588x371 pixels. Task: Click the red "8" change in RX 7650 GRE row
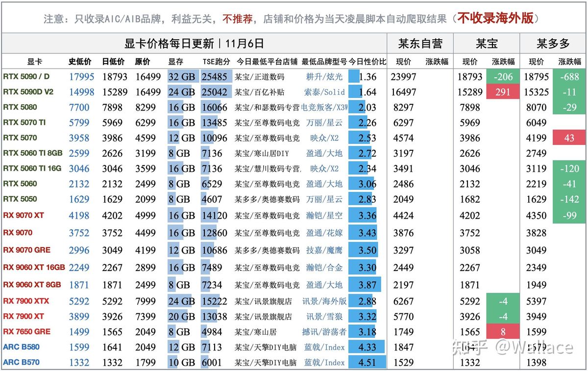point(503,332)
